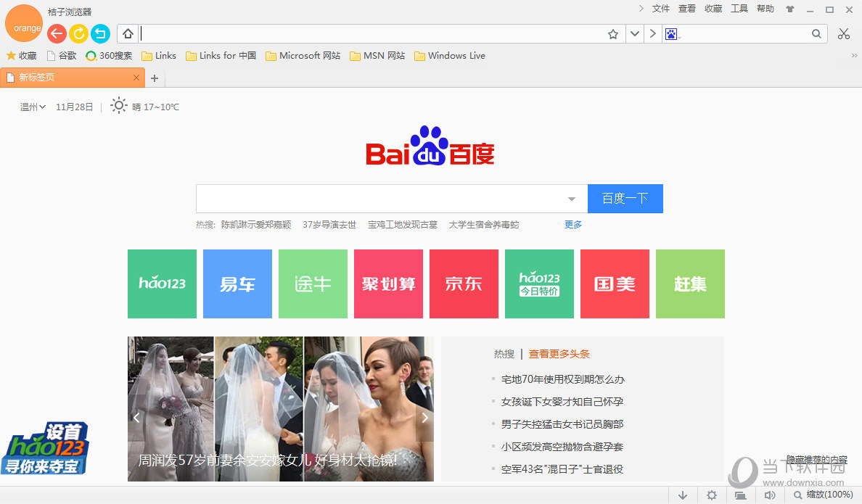
Task: Open the scissors screenshot tool
Action: 843,33
